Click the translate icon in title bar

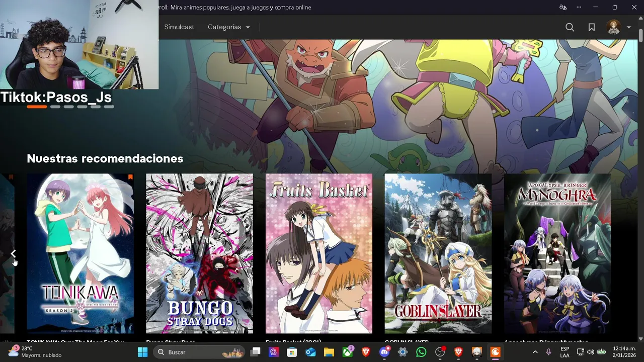click(563, 7)
